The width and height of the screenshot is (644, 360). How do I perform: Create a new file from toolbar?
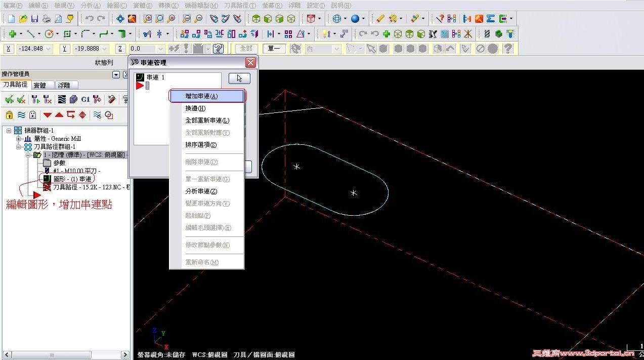[11, 19]
